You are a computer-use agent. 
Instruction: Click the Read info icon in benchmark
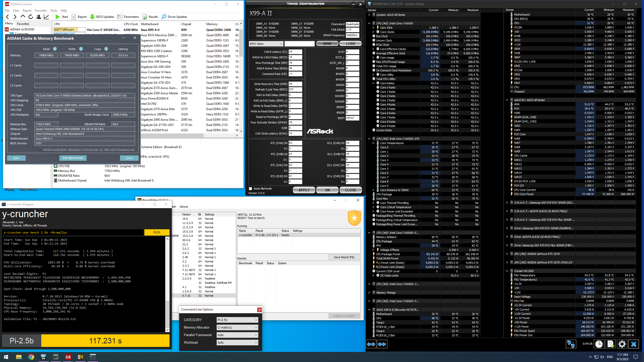55,49
